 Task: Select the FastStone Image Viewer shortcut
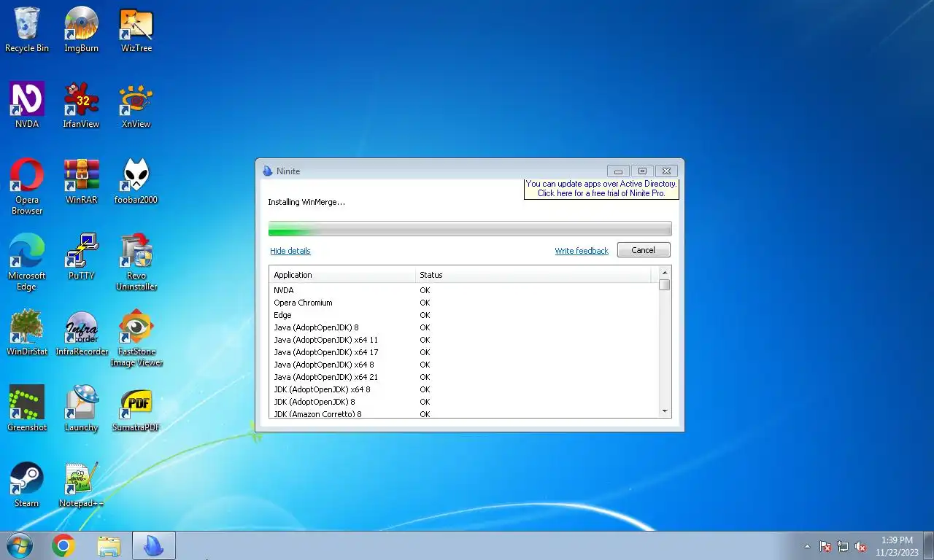tap(136, 338)
